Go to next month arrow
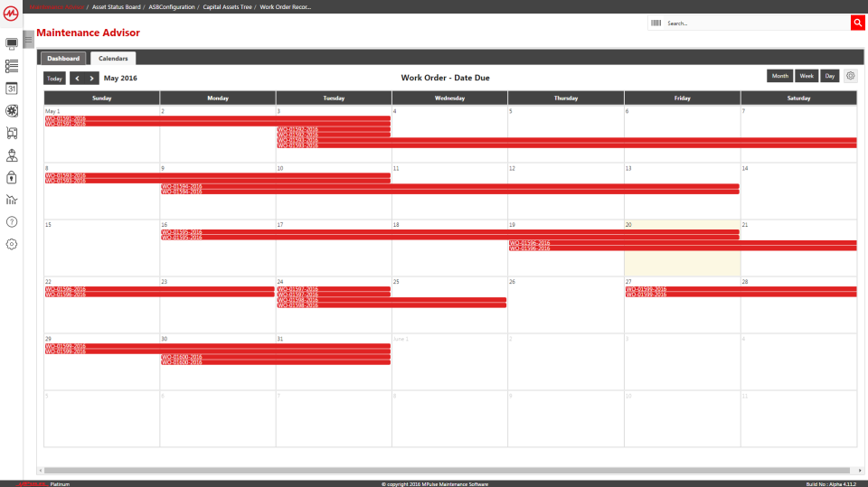 91,79
